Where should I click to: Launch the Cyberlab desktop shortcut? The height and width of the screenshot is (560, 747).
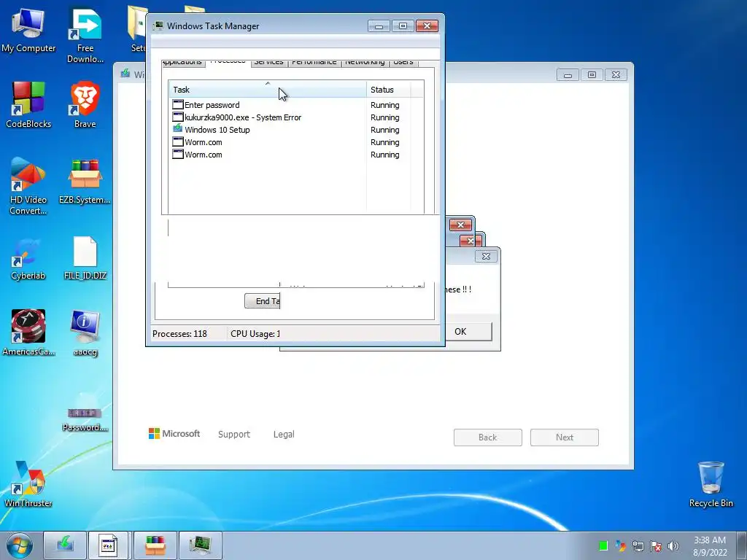click(28, 259)
